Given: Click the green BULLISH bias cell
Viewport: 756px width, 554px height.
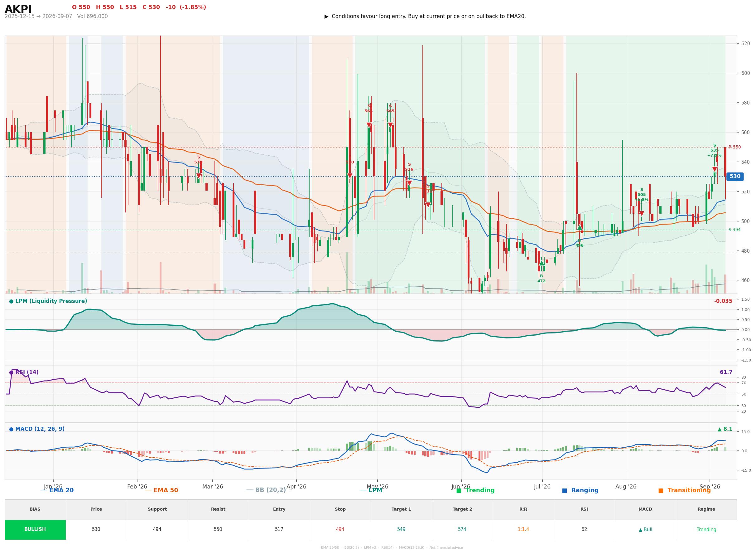Looking at the screenshot, I should click(x=35, y=530).
